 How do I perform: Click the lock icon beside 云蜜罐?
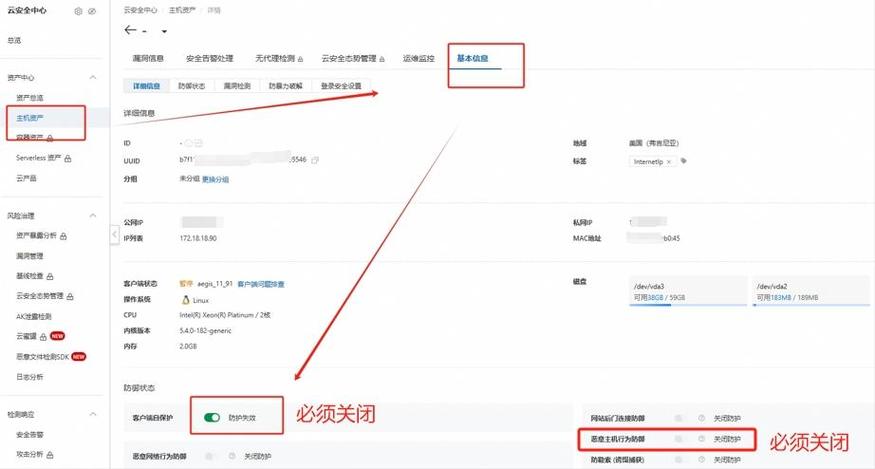[43, 337]
